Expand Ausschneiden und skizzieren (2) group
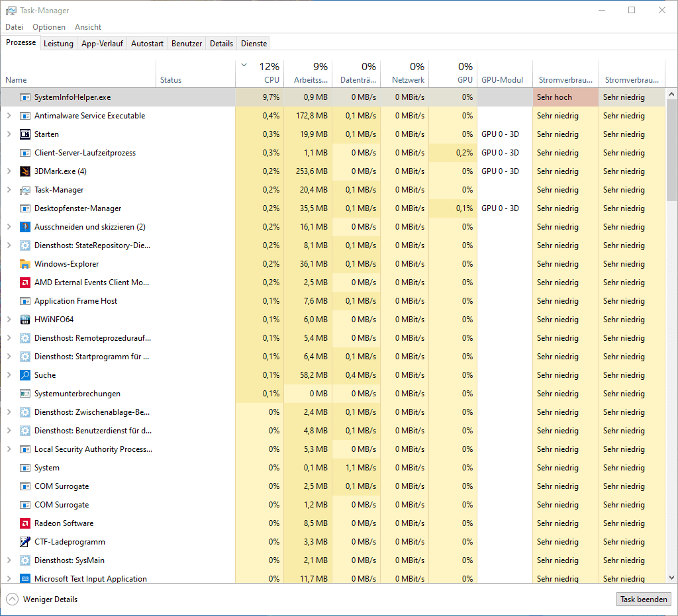This screenshot has height=616, width=678. [x=9, y=227]
